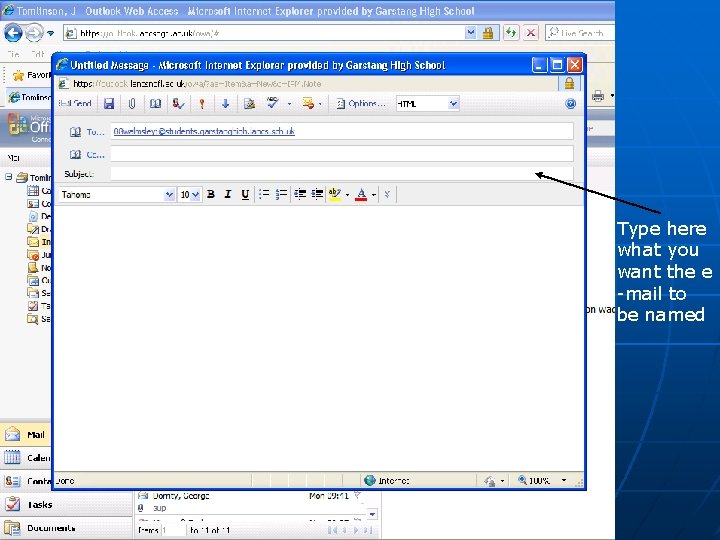Open the Contacts section in Outlook sidebar

pyautogui.click(x=25, y=481)
